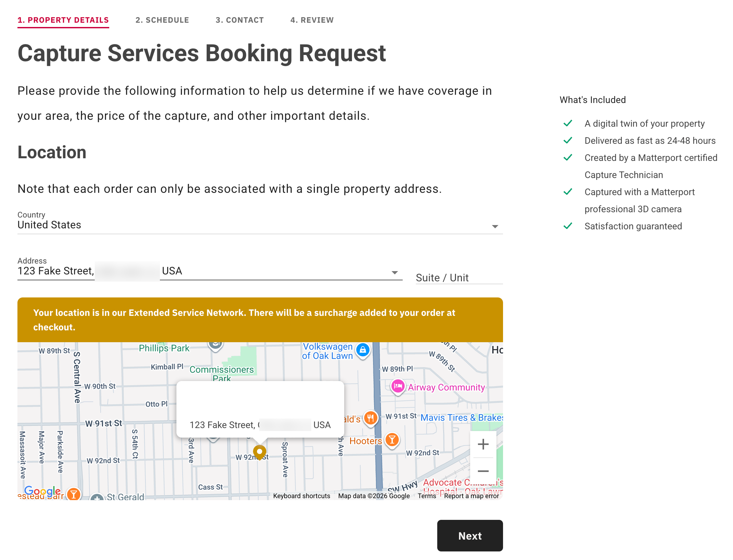This screenshot has width=733, height=560.
Task: Click the Next button
Action: click(x=470, y=535)
